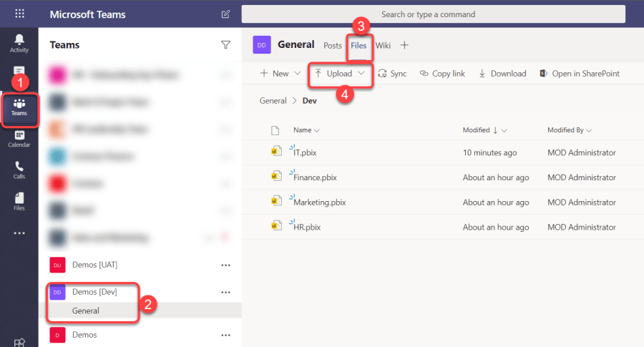Click the General breadcrumb link
644x347 pixels.
coord(273,101)
